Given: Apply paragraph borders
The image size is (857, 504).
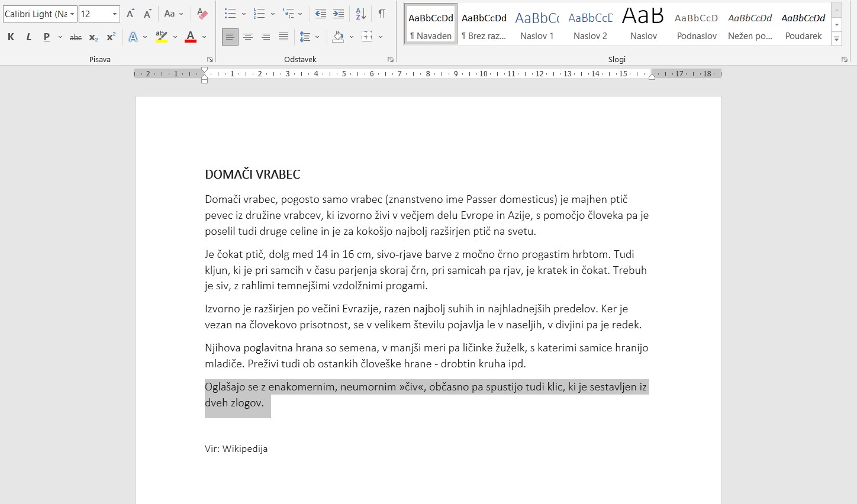Looking at the screenshot, I should [x=367, y=37].
